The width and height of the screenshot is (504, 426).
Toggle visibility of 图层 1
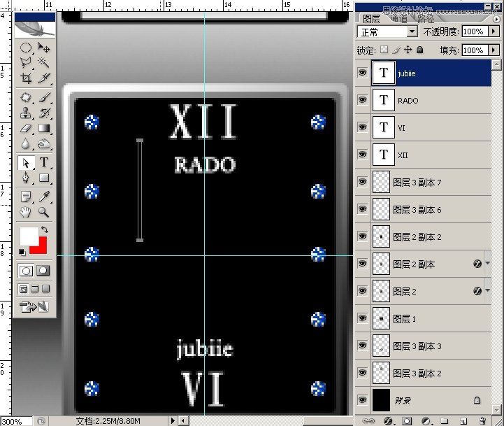click(362, 318)
